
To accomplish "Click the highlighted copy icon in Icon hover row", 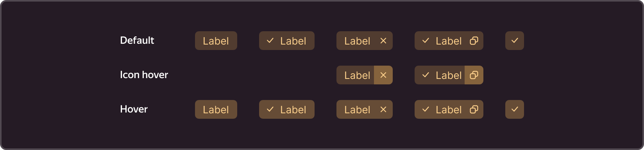I will coord(474,75).
